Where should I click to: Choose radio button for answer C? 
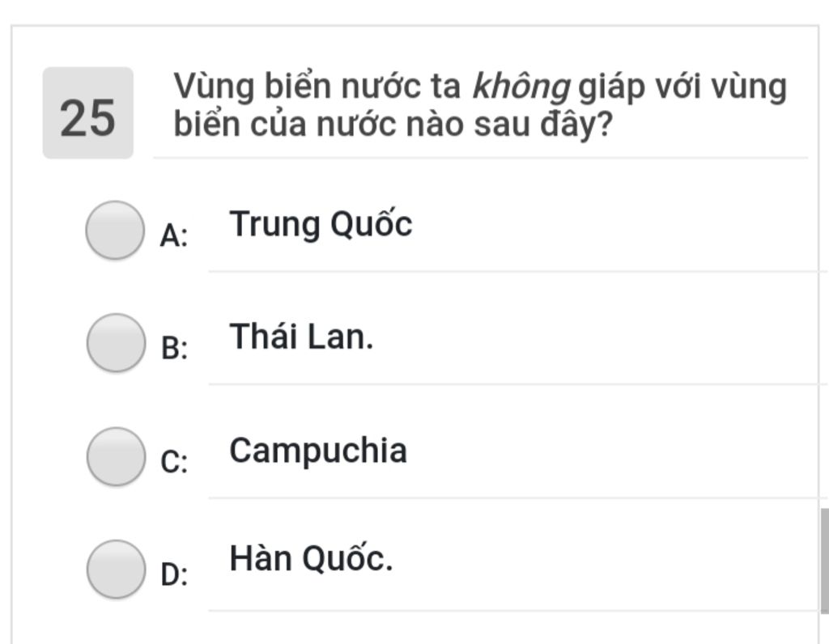tap(116, 456)
